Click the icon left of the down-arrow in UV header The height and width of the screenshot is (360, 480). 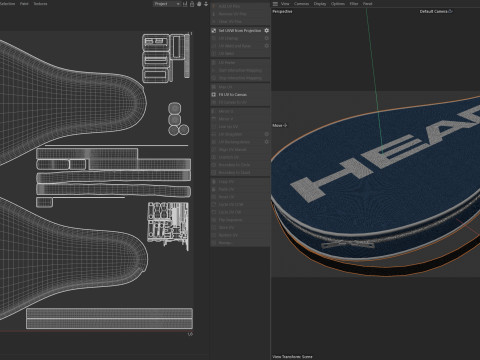click(199, 4)
